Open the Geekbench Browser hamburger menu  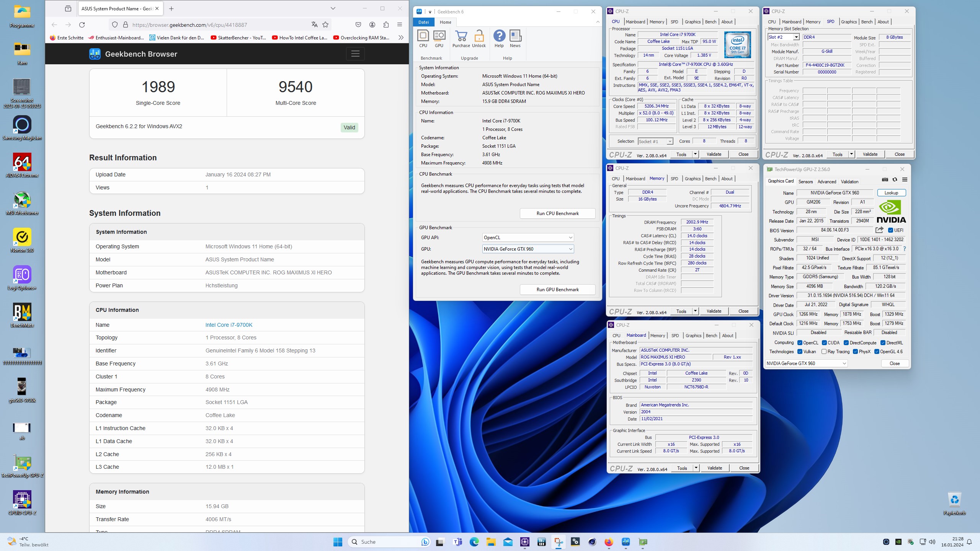point(355,54)
